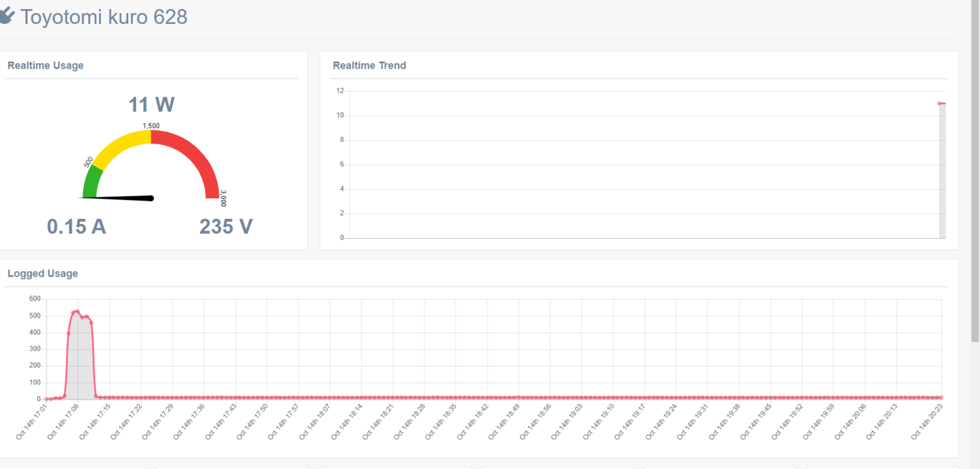
Task: Click the Oct 14th 19:10 axis label
Action: [598, 422]
